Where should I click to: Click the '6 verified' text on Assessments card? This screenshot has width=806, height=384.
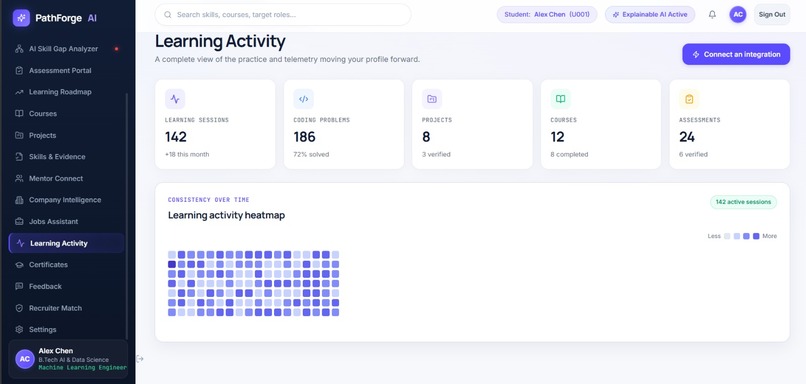693,154
